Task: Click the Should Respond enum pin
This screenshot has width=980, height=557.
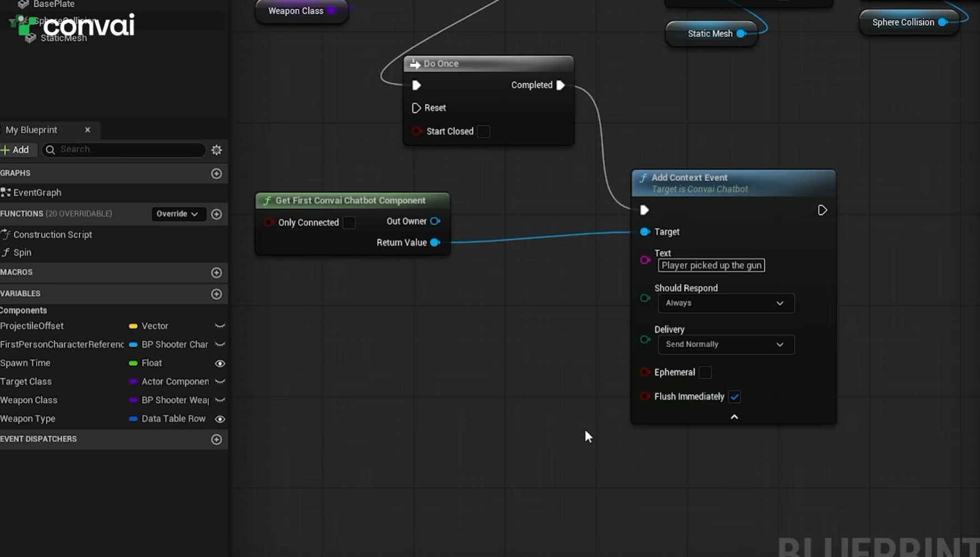Action: pyautogui.click(x=645, y=298)
